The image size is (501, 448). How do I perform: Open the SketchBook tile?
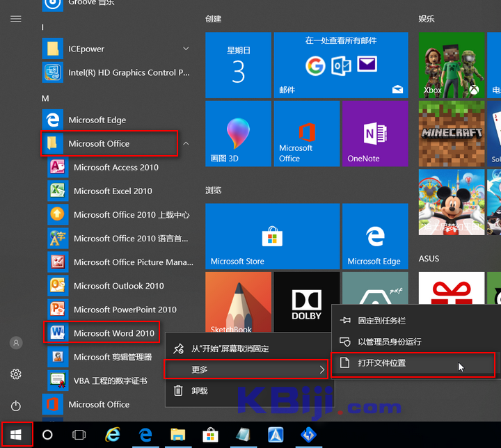(238, 302)
